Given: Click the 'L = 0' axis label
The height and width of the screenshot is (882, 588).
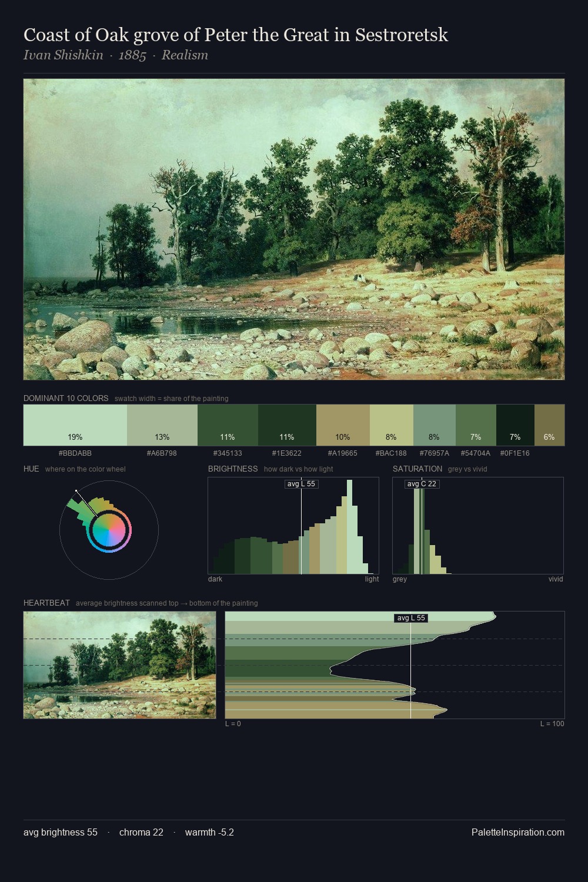Looking at the screenshot, I should coord(233,724).
